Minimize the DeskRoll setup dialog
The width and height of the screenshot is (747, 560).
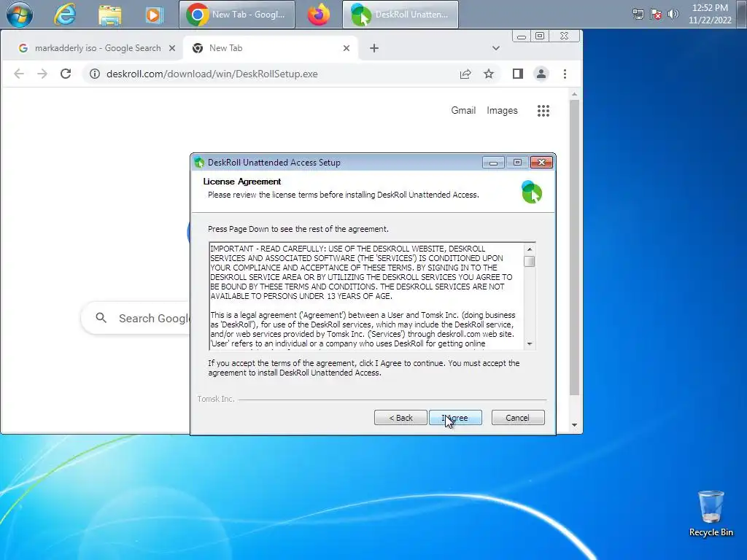point(493,163)
